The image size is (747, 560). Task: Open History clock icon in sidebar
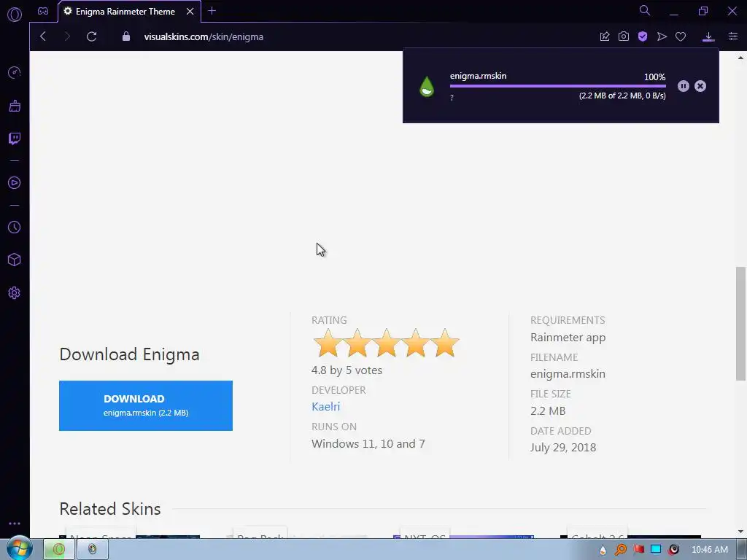(x=15, y=227)
